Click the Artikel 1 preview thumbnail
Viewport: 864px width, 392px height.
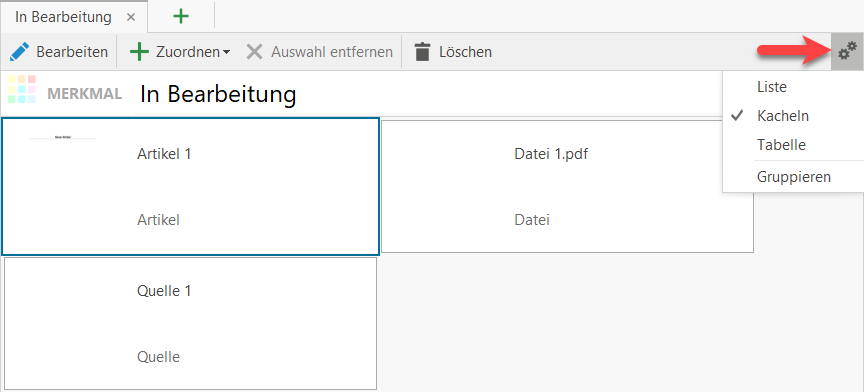[62, 187]
